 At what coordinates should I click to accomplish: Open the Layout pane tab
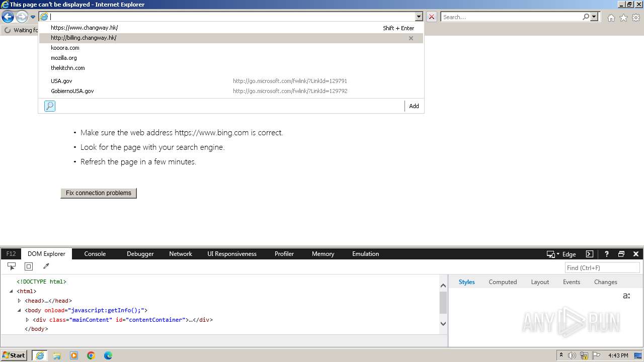pos(540,282)
